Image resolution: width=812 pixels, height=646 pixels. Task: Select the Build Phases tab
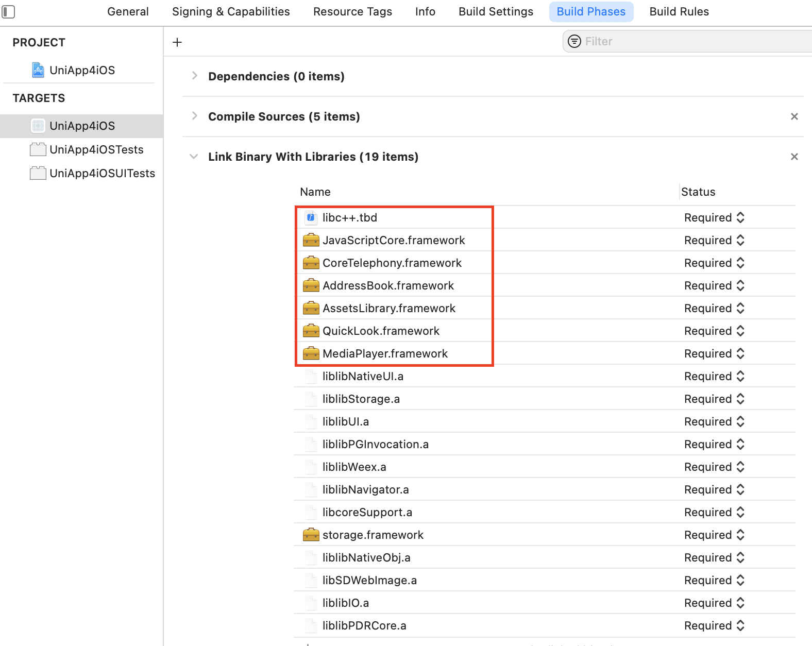[x=591, y=11]
